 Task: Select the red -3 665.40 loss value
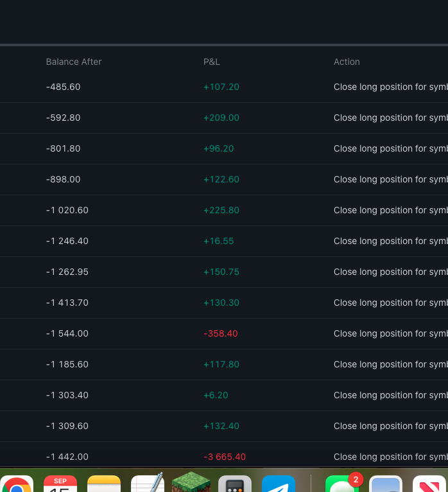click(x=225, y=457)
